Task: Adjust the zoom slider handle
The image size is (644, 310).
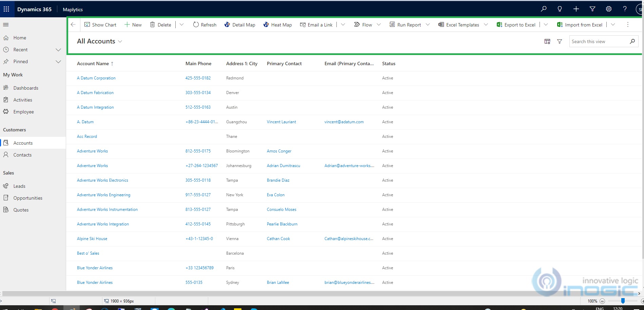Action: 623,301
